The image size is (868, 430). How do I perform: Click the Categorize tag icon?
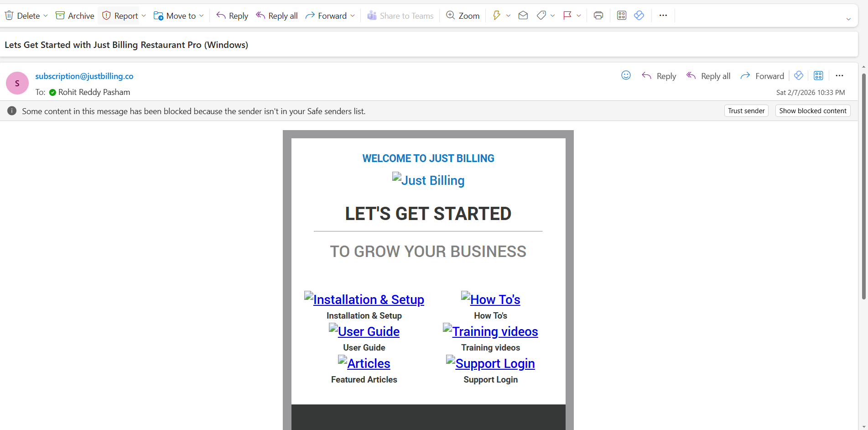coord(541,16)
